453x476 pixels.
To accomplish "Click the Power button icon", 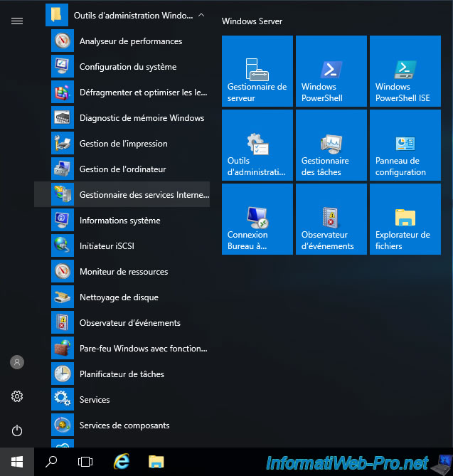I will pos(17,430).
